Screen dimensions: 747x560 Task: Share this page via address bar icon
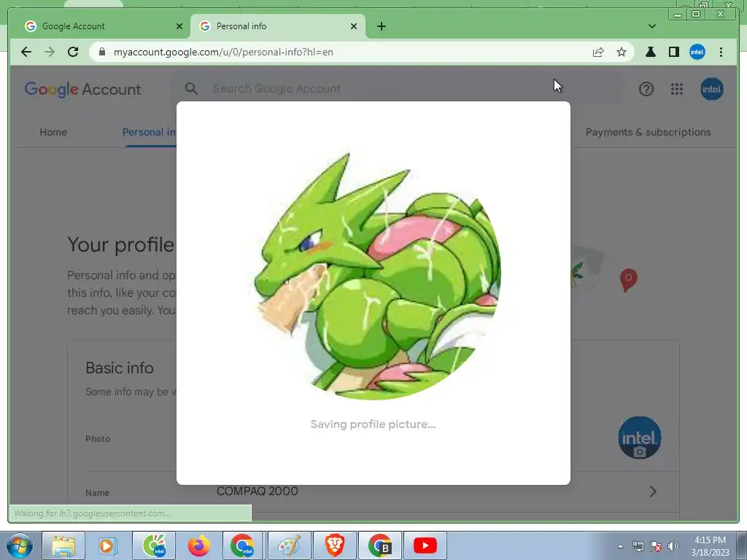point(598,52)
